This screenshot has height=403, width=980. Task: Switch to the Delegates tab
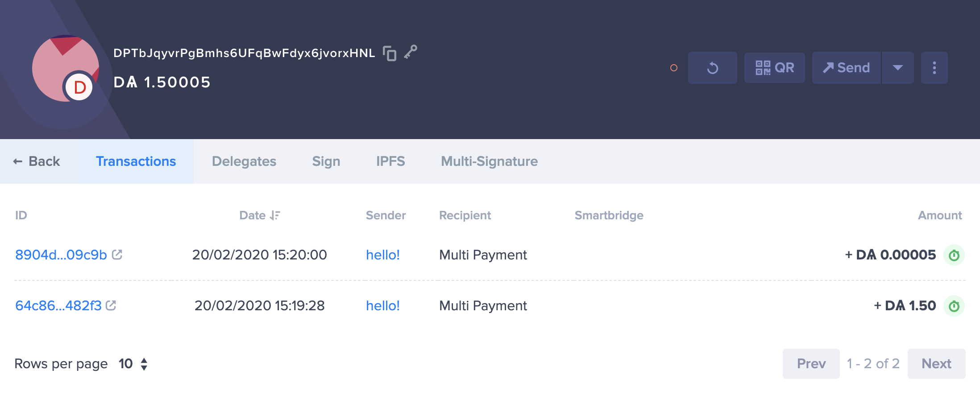pos(244,161)
